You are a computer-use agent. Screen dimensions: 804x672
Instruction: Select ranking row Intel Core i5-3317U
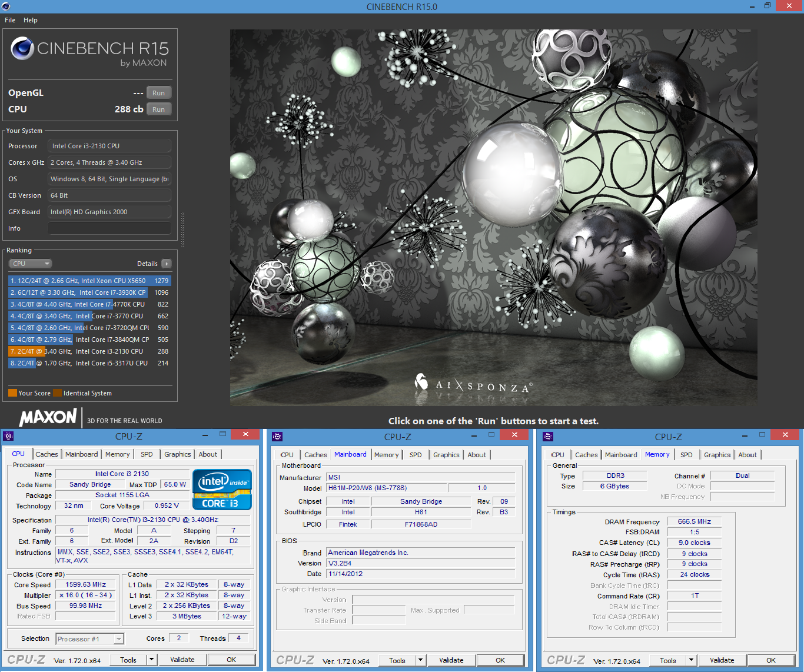coord(89,363)
